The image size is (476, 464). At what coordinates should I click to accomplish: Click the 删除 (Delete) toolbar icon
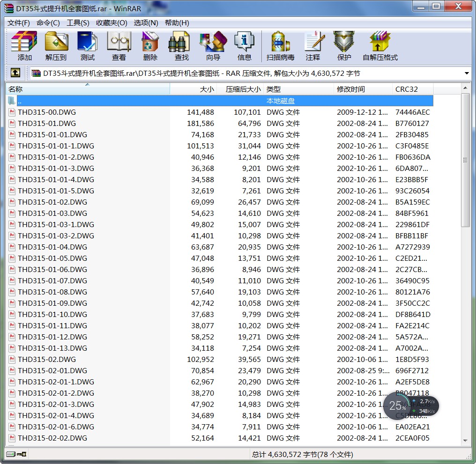pyautogui.click(x=150, y=42)
